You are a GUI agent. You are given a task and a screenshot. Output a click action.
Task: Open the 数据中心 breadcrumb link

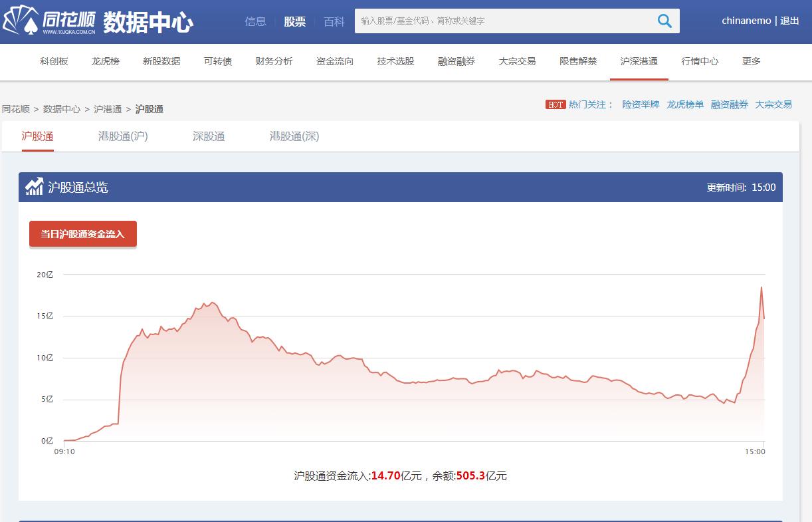tap(60, 108)
